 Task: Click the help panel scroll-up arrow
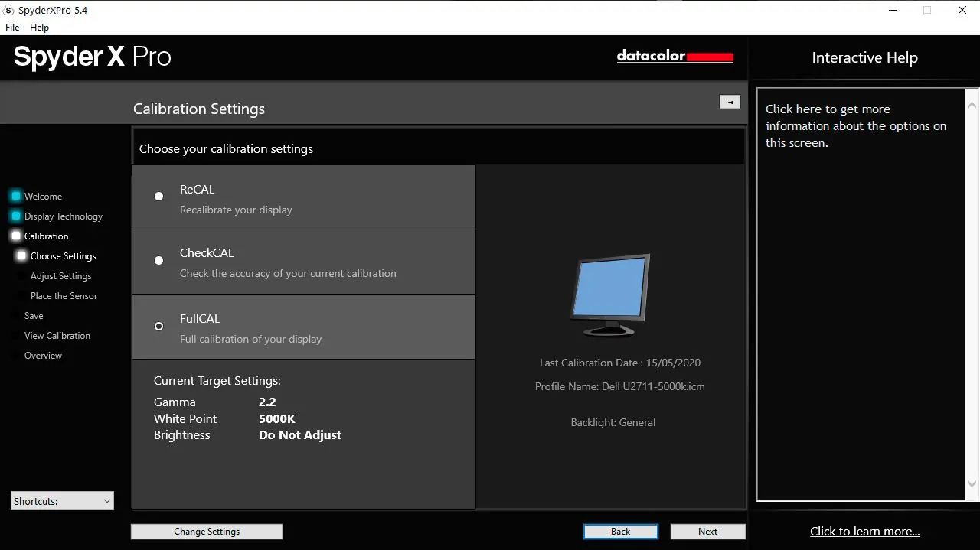tap(972, 106)
